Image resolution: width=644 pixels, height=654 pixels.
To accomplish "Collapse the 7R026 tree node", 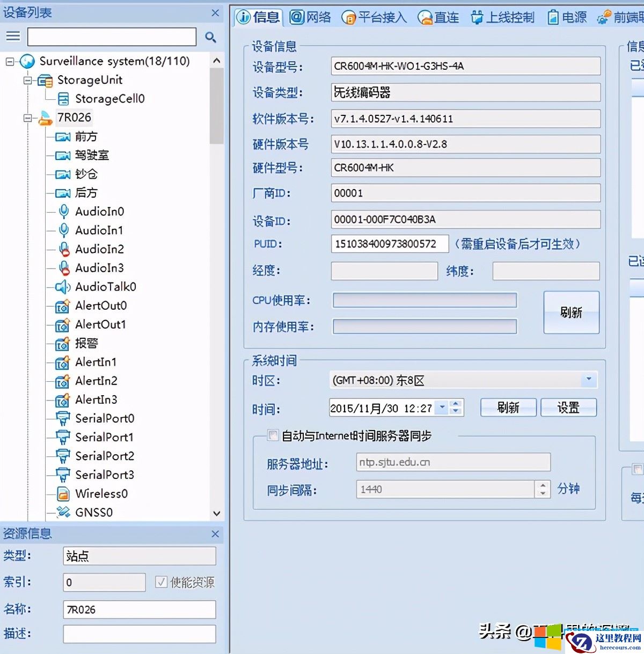I will tap(27, 118).
